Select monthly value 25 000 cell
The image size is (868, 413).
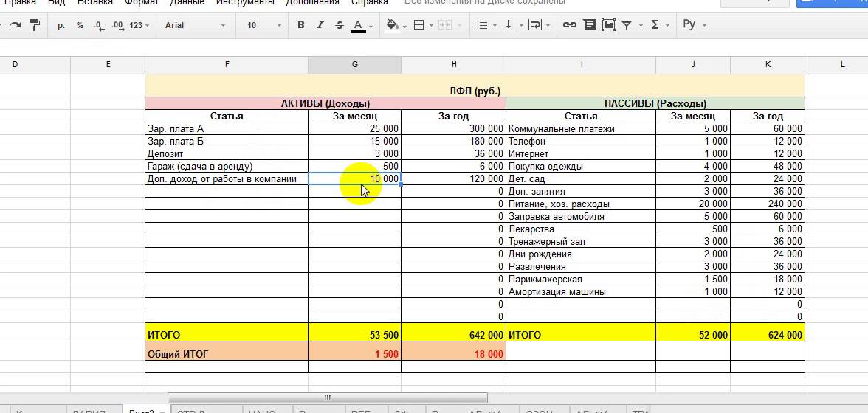354,129
